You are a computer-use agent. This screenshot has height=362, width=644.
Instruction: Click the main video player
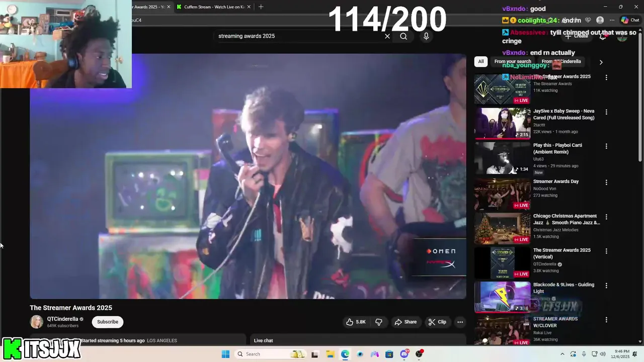248,176
